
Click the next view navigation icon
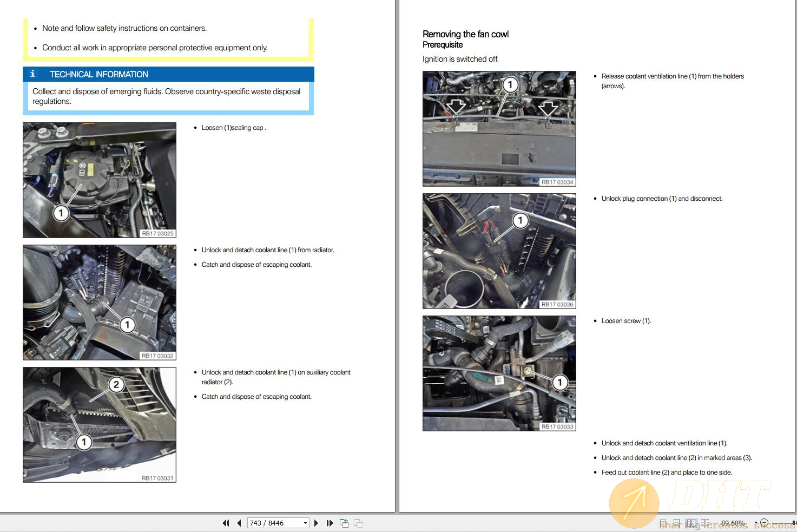click(x=358, y=523)
